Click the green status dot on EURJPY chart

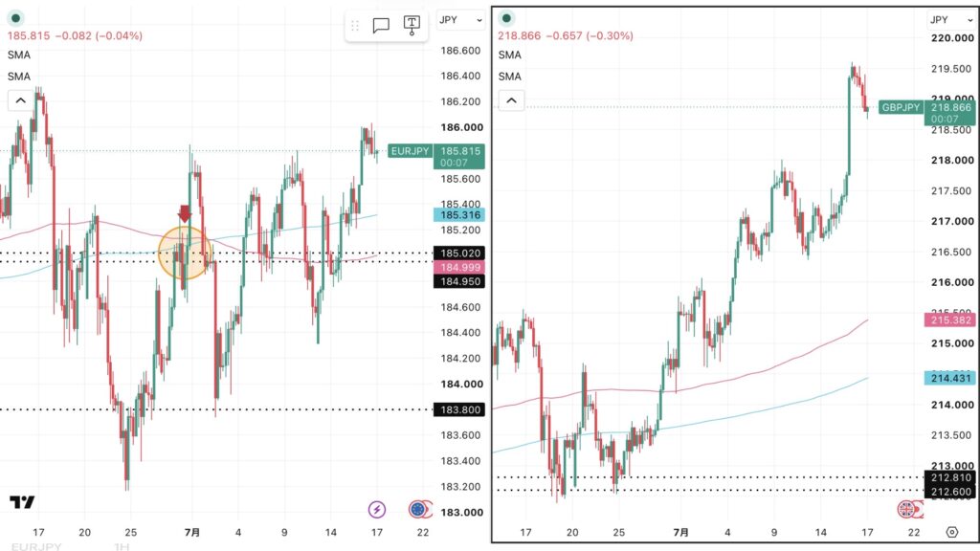click(x=15, y=18)
